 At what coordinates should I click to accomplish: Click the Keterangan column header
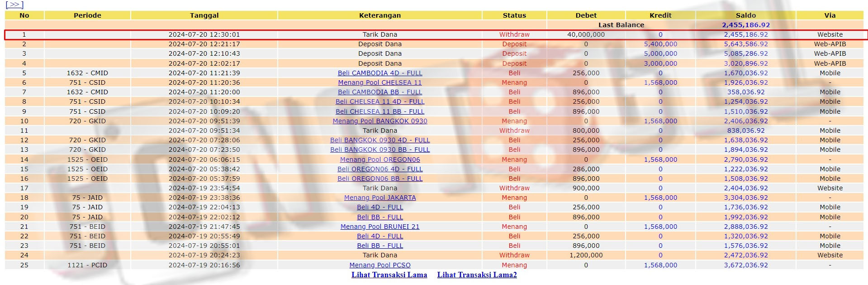coord(379,15)
